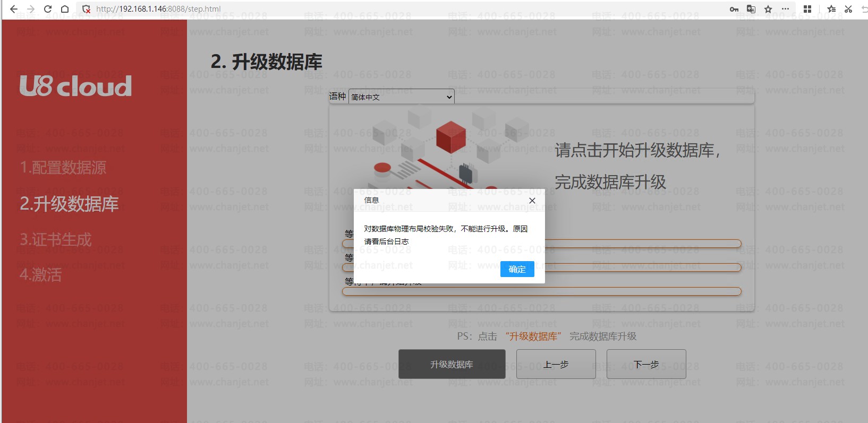Reload the page with refresh icon
The height and width of the screenshot is (423, 868).
coord(48,9)
